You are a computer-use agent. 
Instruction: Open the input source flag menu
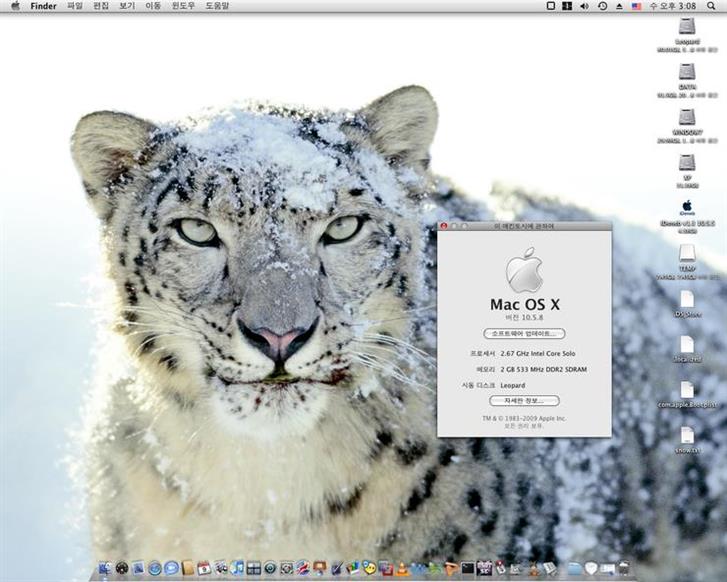tap(636, 6)
